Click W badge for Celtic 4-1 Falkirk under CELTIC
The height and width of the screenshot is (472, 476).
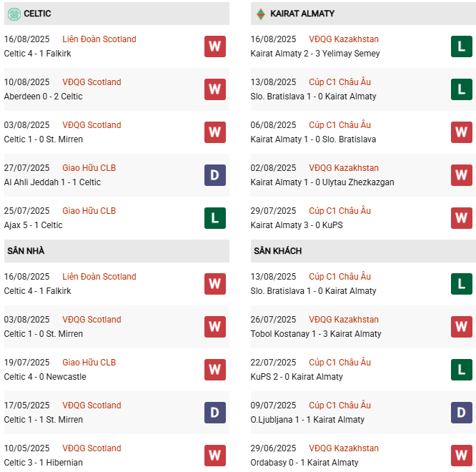[x=214, y=46]
